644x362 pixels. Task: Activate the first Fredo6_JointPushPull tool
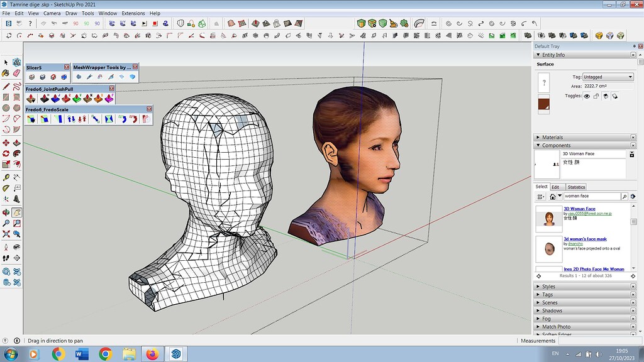tap(30, 99)
